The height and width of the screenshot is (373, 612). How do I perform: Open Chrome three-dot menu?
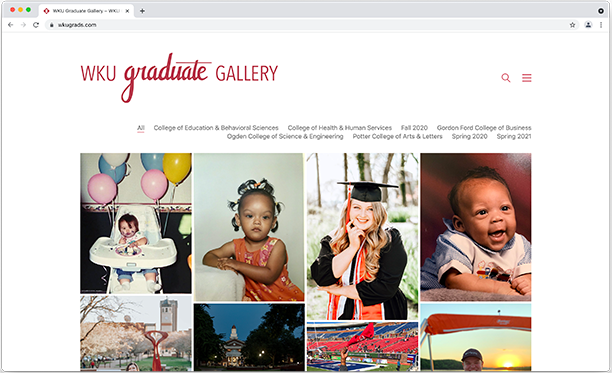coord(601,25)
